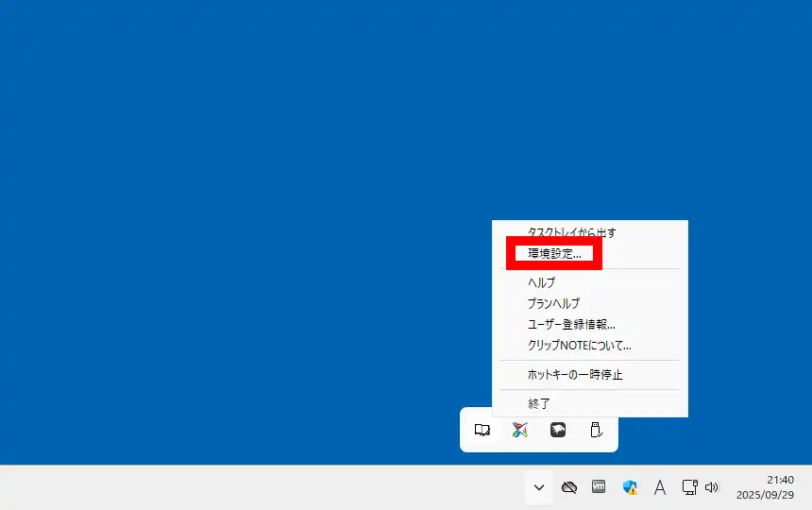Toggle the IME input mode A indicator
This screenshot has height=510, width=812.
coord(660,487)
